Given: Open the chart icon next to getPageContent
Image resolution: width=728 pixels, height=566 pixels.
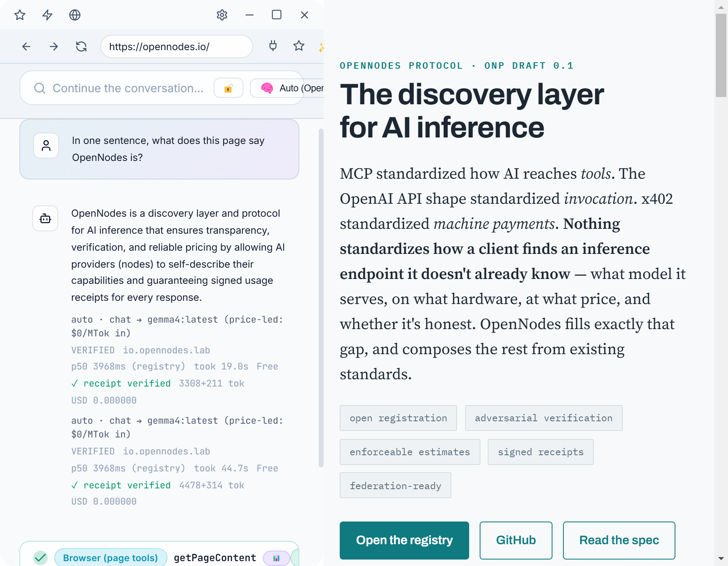Looking at the screenshot, I should (x=277, y=558).
